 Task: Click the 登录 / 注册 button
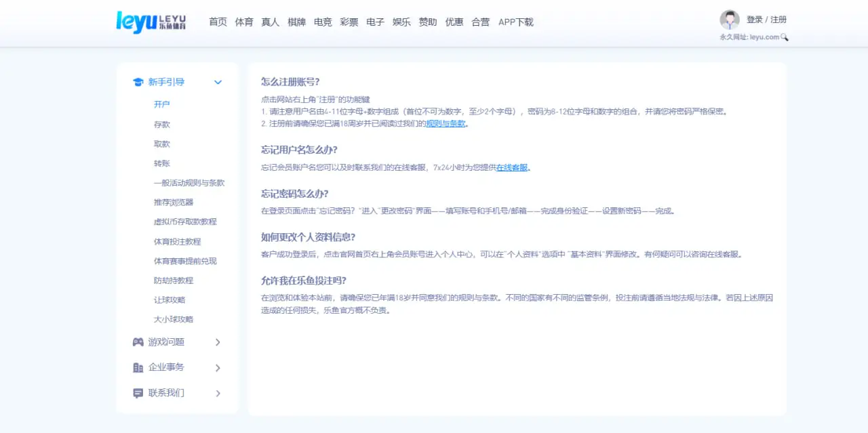pyautogui.click(x=765, y=19)
